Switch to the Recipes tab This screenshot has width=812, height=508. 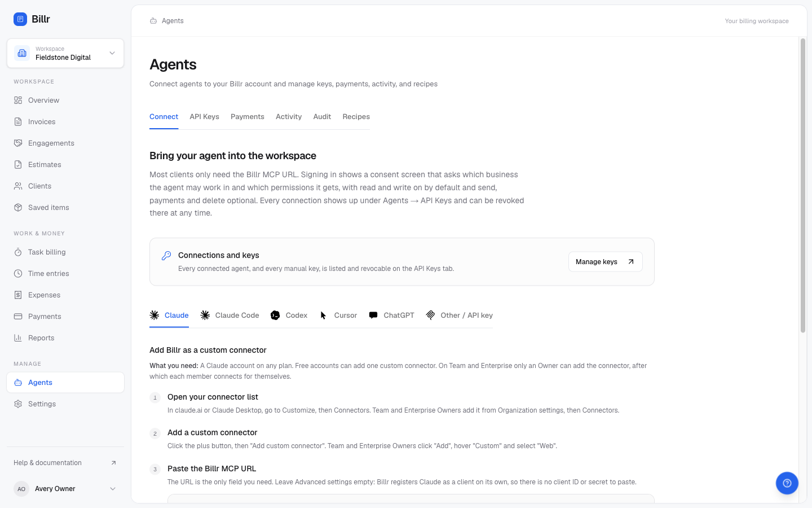[356, 117]
